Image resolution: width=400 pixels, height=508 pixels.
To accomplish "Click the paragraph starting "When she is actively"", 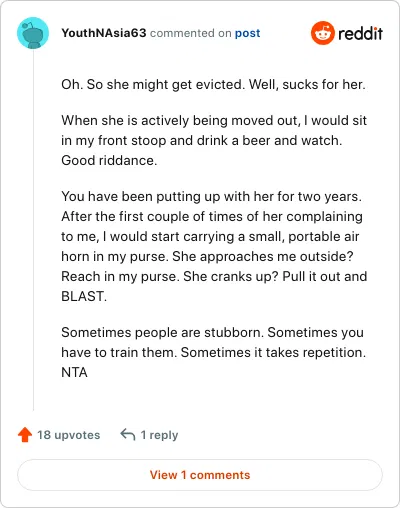I will pos(214,140).
